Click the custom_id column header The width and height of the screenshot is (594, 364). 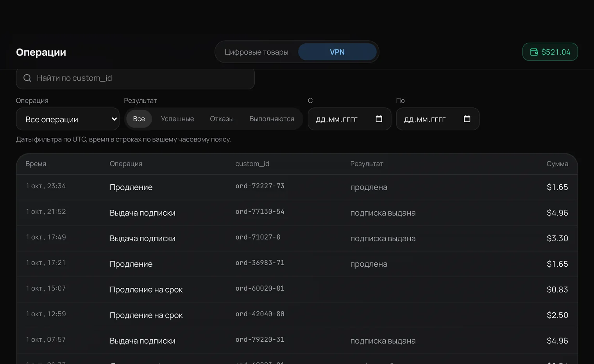click(252, 164)
